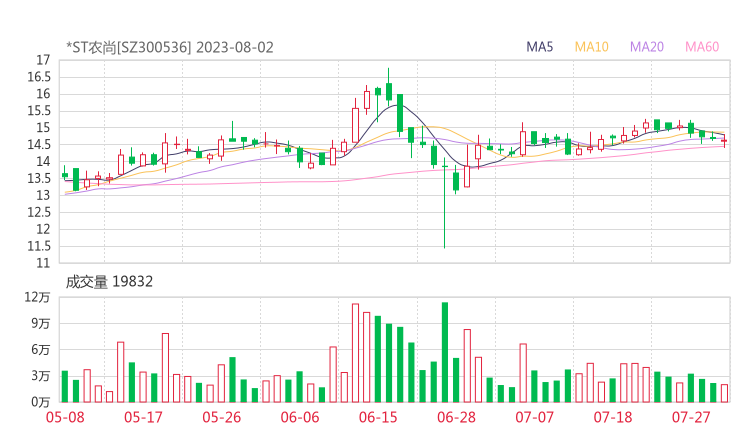Click the 07-07 date label
Viewport: 740px width, 440px height.
coord(534,417)
